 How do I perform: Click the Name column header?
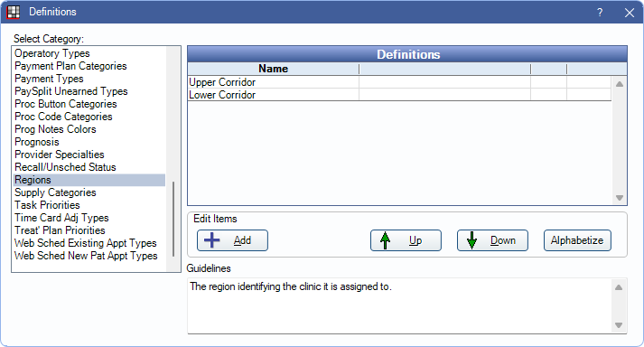coord(273,69)
